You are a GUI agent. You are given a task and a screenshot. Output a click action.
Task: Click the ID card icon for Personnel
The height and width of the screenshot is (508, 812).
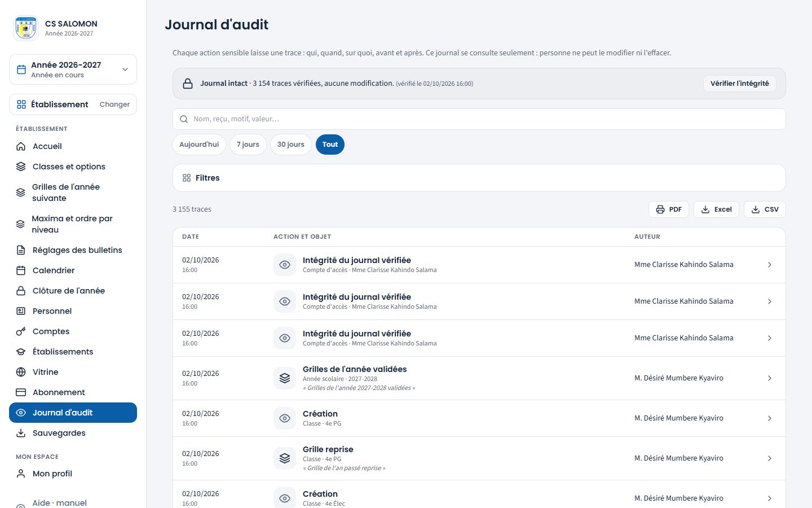(x=21, y=311)
